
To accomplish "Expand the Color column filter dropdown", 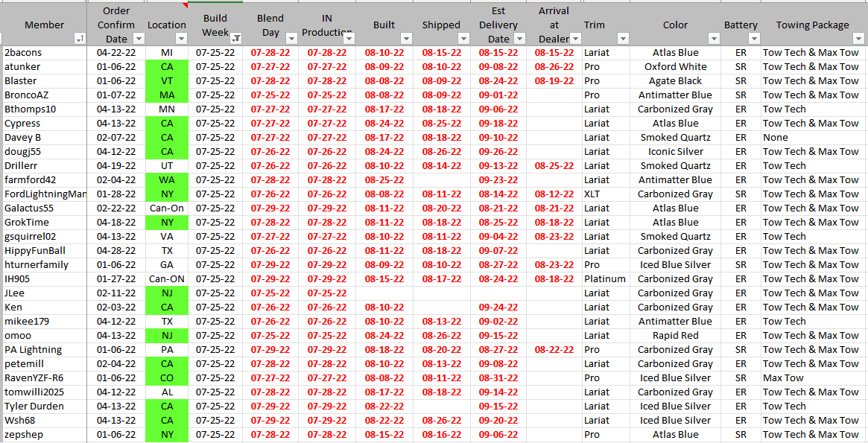I will [x=714, y=39].
